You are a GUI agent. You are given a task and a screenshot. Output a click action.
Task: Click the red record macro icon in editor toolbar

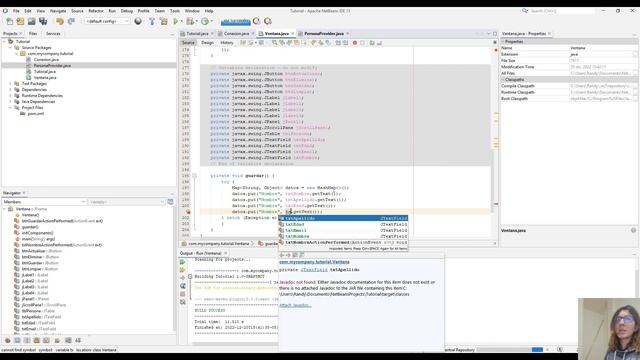pos(355,42)
